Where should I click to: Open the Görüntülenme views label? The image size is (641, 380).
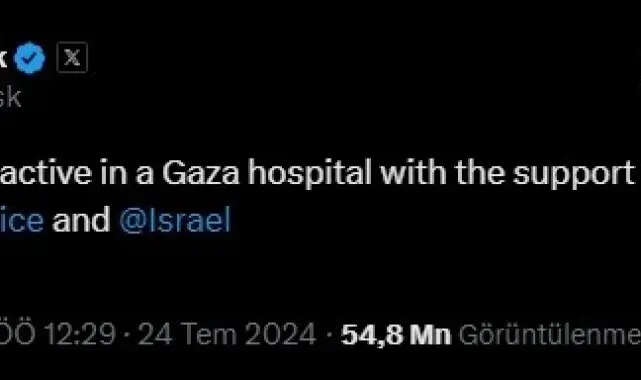[x=549, y=335]
